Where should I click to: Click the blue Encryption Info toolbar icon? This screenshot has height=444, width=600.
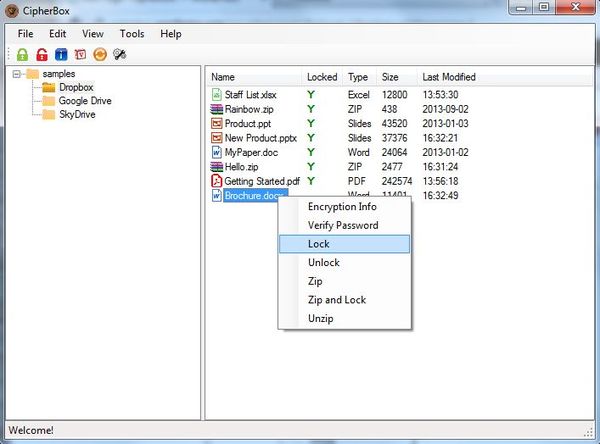[61, 54]
